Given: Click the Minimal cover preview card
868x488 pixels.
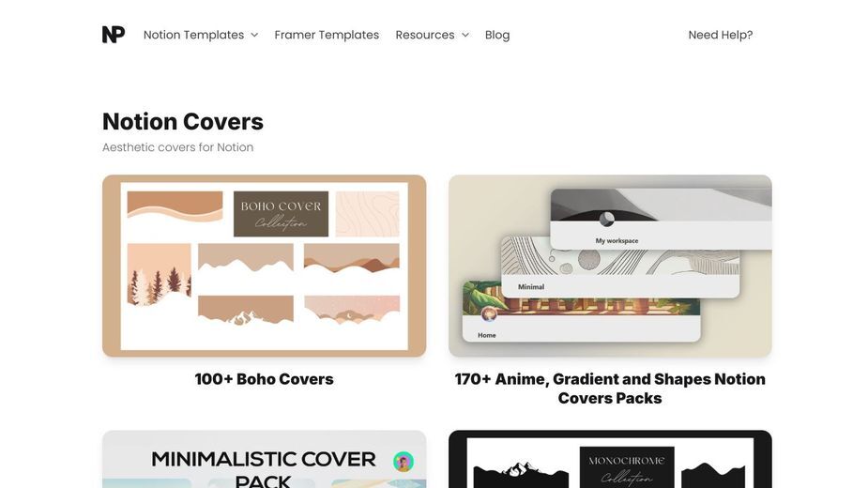Looking at the screenshot, I should point(620,267).
